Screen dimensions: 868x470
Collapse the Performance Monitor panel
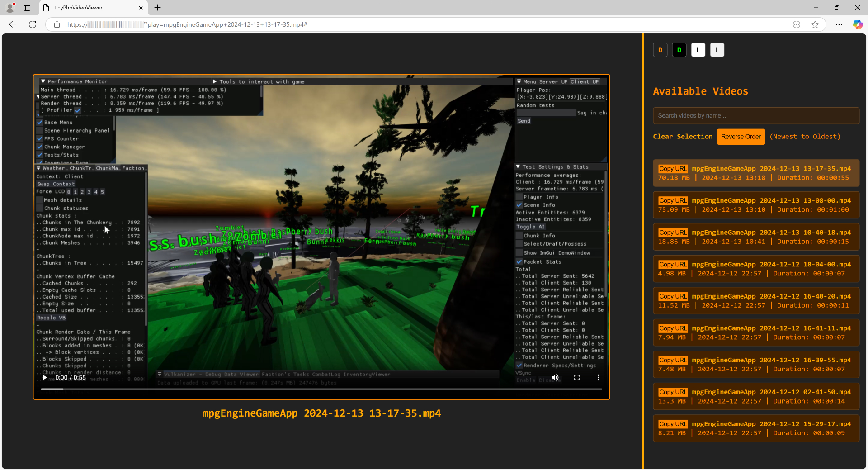43,81
